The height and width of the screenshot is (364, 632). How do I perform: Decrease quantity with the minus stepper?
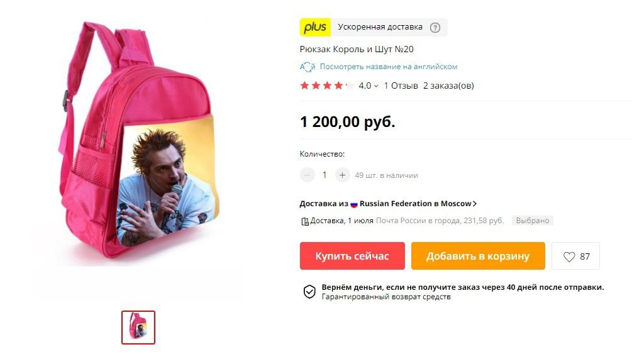[x=307, y=175]
